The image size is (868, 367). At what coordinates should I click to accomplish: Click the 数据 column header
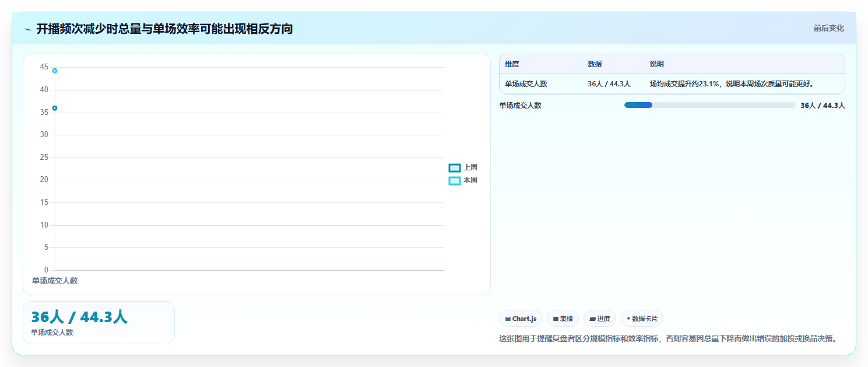pos(595,64)
